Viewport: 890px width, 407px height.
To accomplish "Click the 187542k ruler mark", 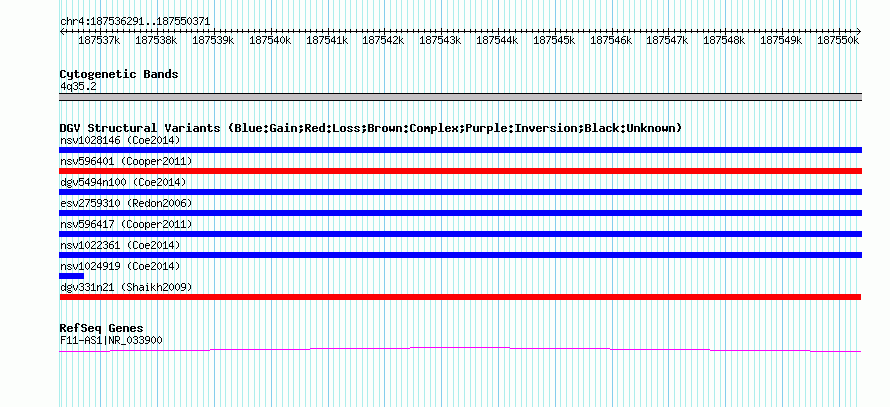I will (383, 40).
